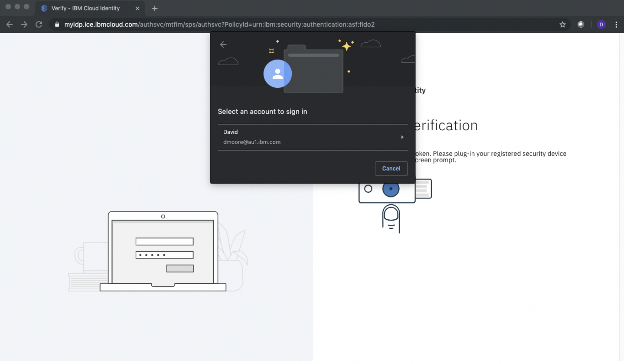Screen dimensions: 625x364
Task: Bookmark this page with the star icon
Action: [563, 25]
